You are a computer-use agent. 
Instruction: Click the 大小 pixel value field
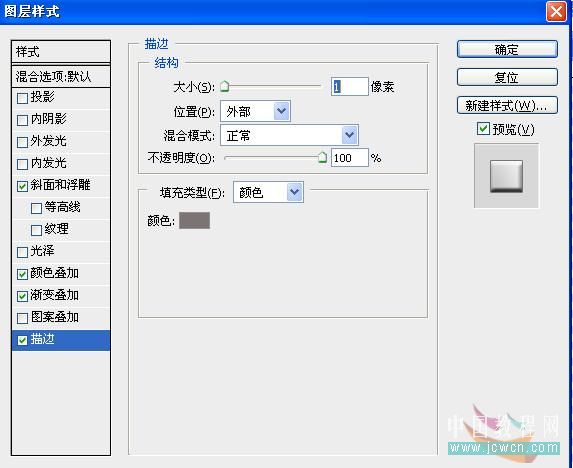click(349, 87)
